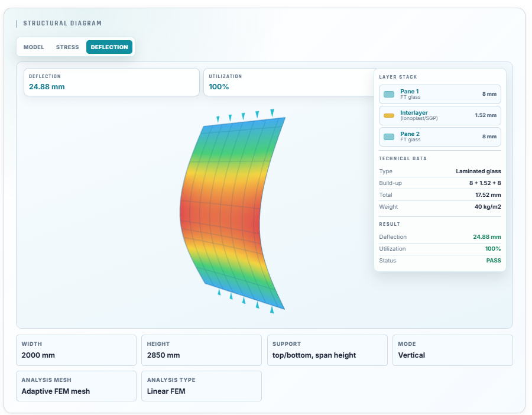The height and width of the screenshot is (415, 532).
Task: Click the Pane 2 blue swatch icon
Action: (x=389, y=137)
